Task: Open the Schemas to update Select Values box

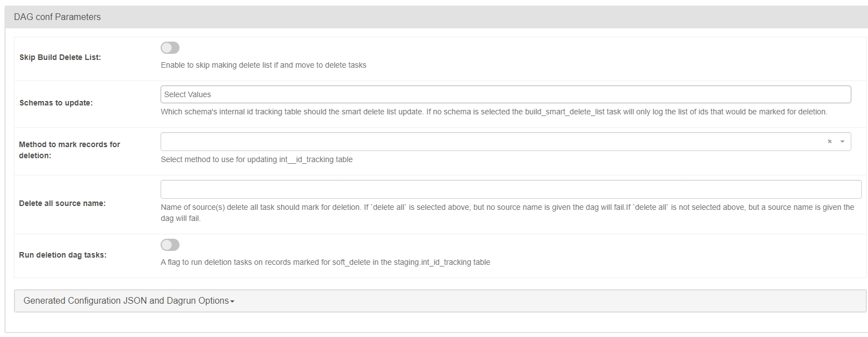Action: pos(505,94)
